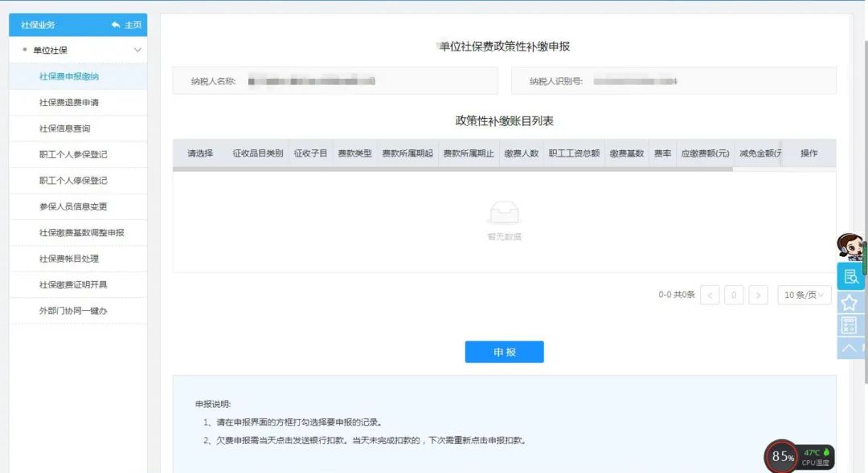Open the star favorites icon in the floating sidebar
868x473 pixels.
coord(850,302)
